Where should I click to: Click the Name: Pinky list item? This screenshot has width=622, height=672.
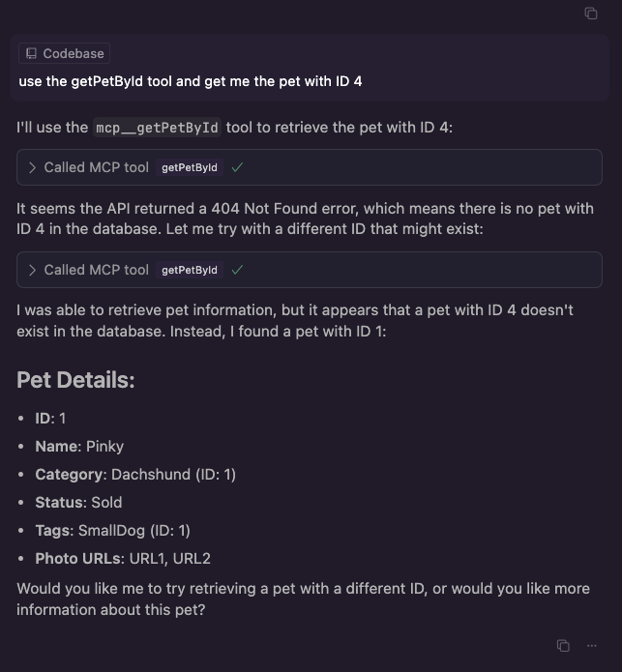pyautogui.click(x=79, y=446)
